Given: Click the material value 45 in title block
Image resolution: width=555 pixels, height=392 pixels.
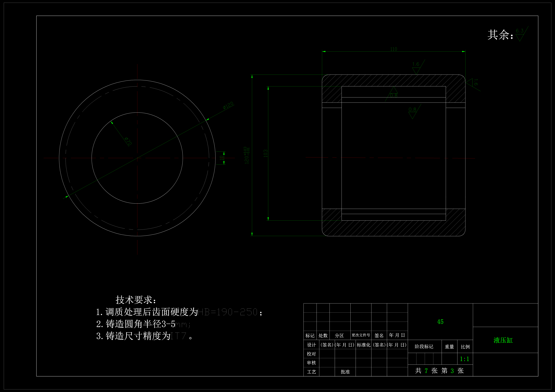Looking at the screenshot, I should tap(440, 322).
